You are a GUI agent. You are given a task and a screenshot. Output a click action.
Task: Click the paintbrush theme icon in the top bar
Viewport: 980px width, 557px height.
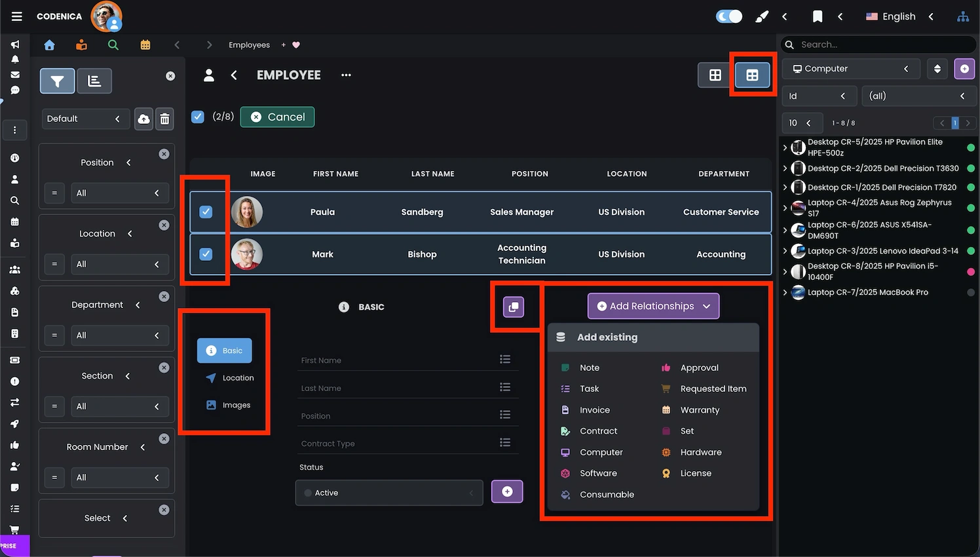pyautogui.click(x=761, y=16)
